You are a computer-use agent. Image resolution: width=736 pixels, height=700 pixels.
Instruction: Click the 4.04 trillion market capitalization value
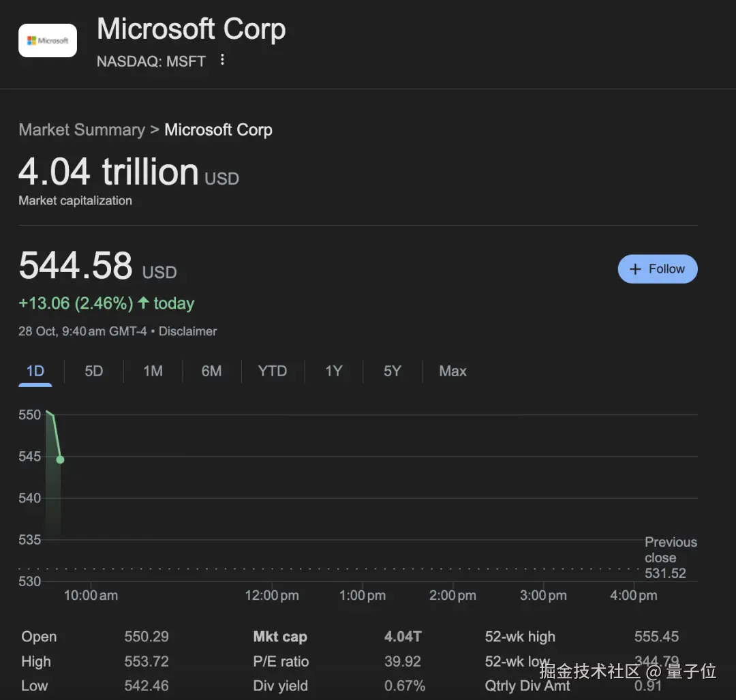click(109, 172)
